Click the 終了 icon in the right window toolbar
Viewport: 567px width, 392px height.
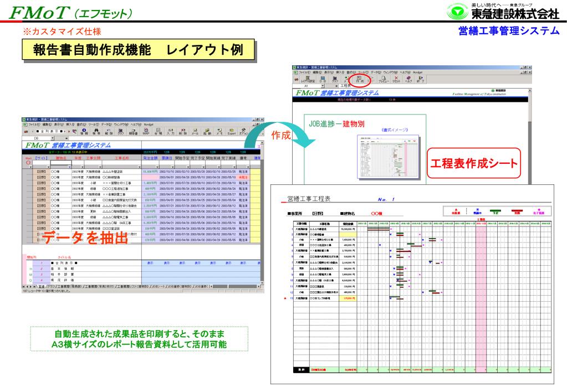pyautogui.click(x=421, y=80)
